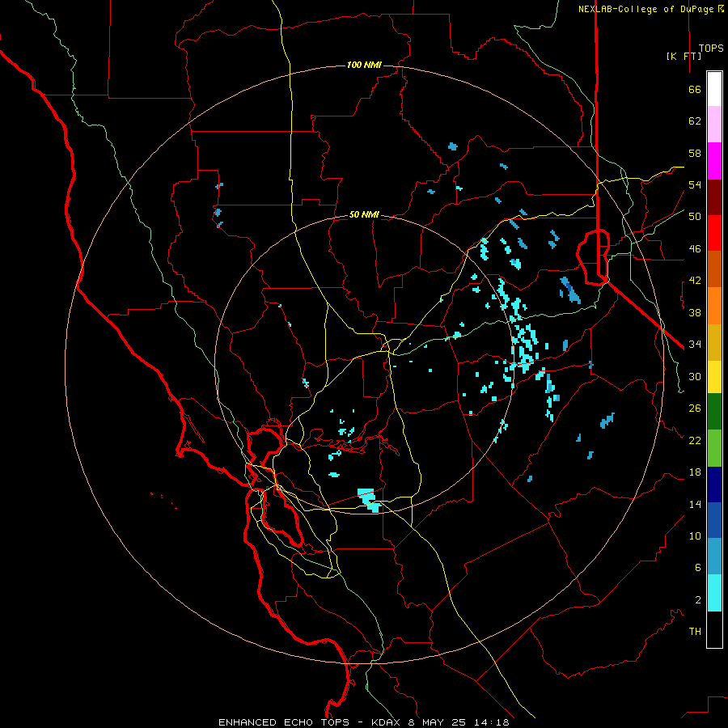Click the 14:18 timestamp in caption

[x=491, y=722]
